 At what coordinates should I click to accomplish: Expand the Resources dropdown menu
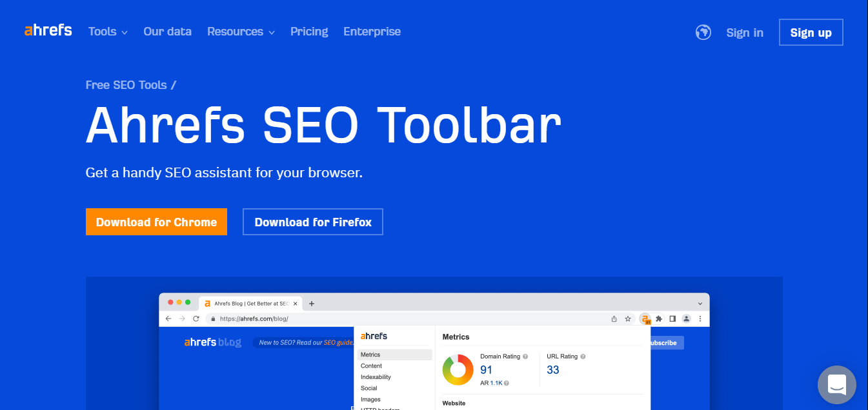coord(241,32)
